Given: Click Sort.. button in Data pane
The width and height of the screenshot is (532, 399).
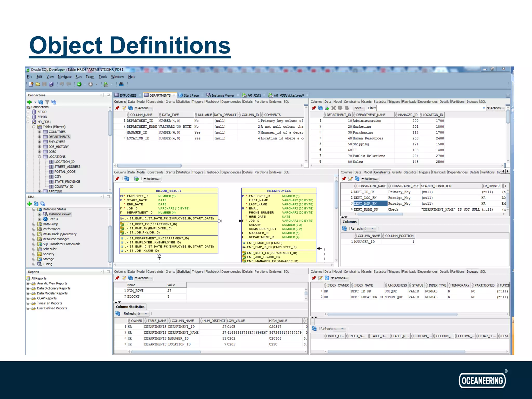Looking at the screenshot, I should pyautogui.click(x=359, y=108).
